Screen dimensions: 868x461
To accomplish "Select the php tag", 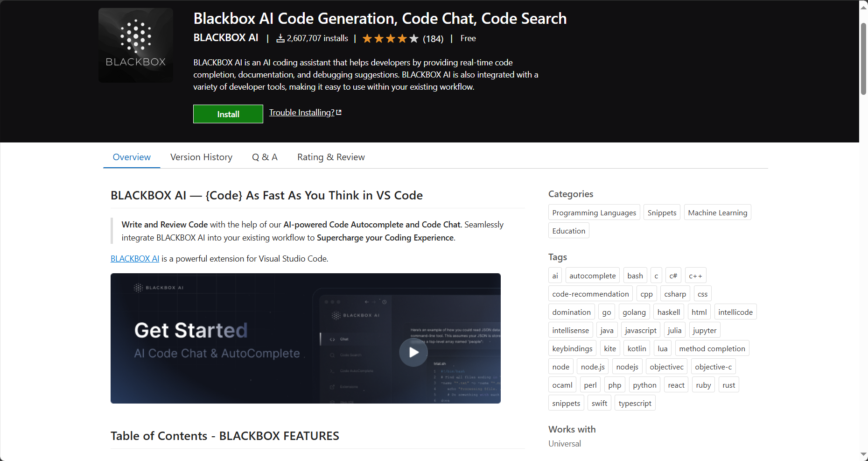I will pos(615,385).
